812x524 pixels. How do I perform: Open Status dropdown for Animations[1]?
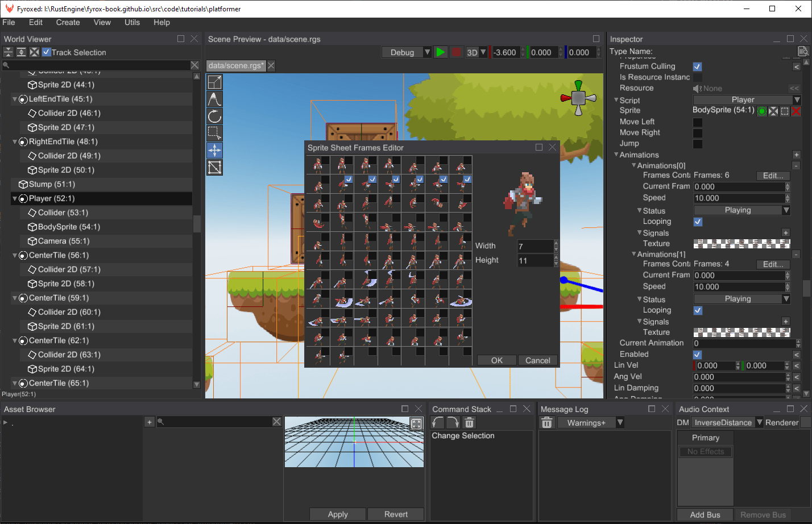click(742, 299)
